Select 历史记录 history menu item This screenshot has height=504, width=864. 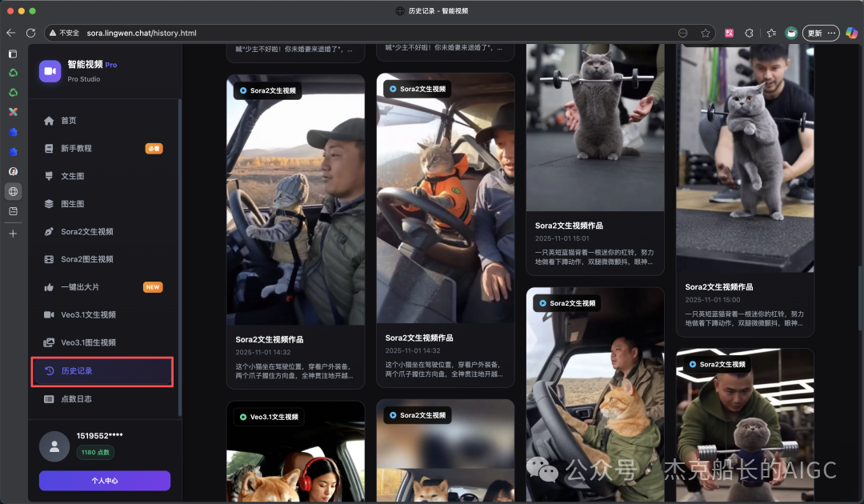(x=102, y=371)
